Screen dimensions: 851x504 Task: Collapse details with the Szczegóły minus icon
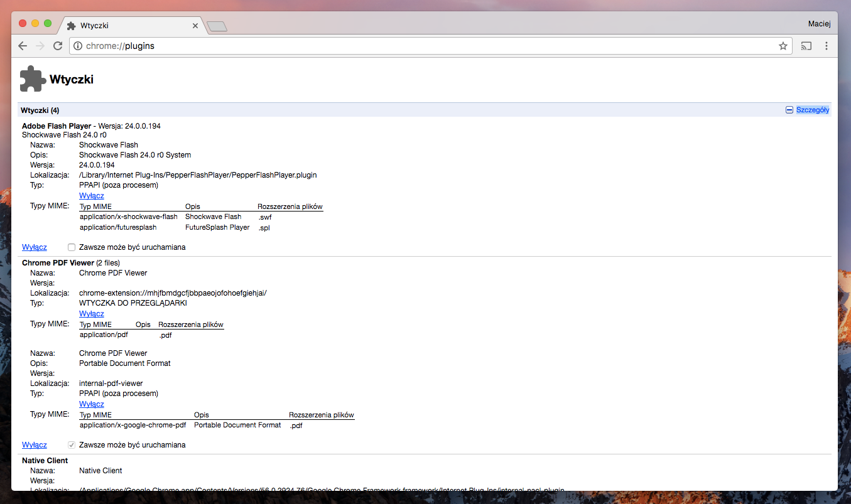[x=789, y=110]
